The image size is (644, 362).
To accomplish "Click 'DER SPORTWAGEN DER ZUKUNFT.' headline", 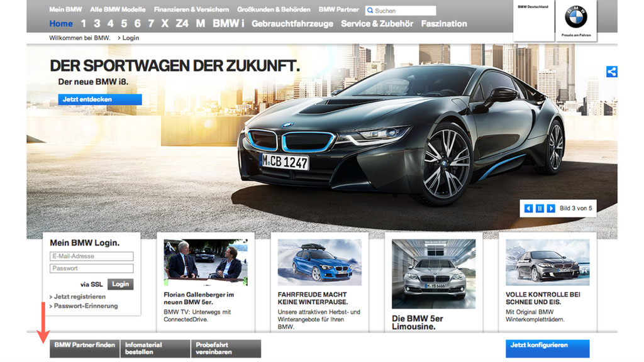I will [x=175, y=65].
